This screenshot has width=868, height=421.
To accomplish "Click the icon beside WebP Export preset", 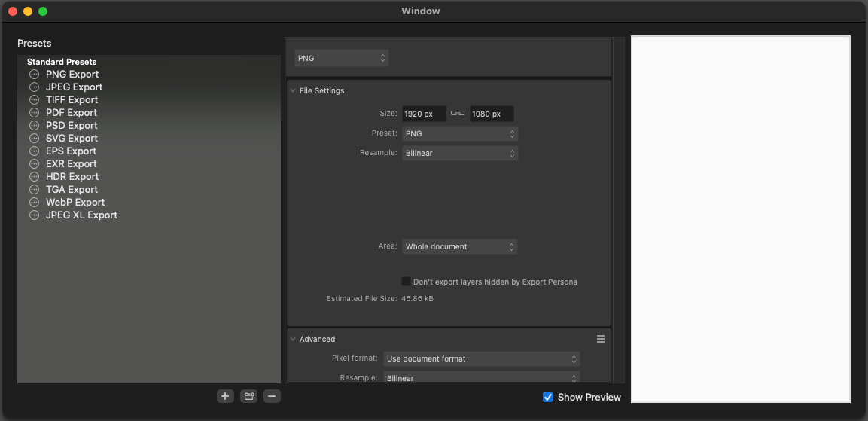I will (34, 203).
